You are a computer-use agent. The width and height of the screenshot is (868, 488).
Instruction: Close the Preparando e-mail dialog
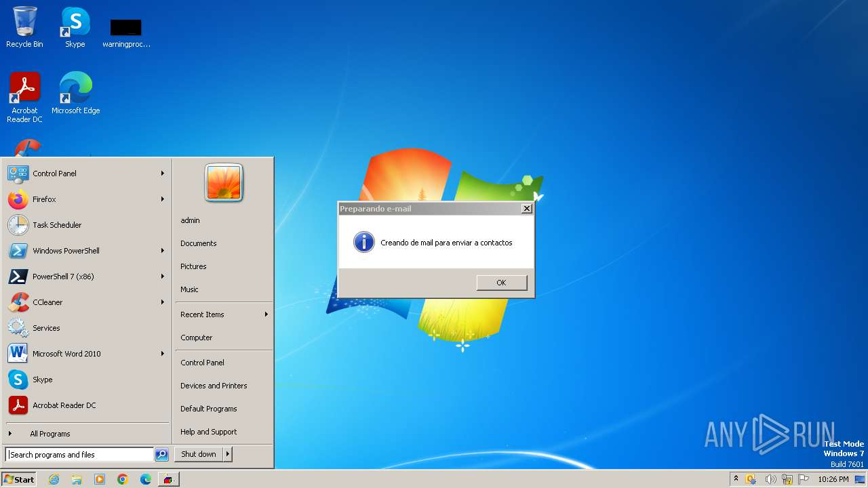pos(526,209)
